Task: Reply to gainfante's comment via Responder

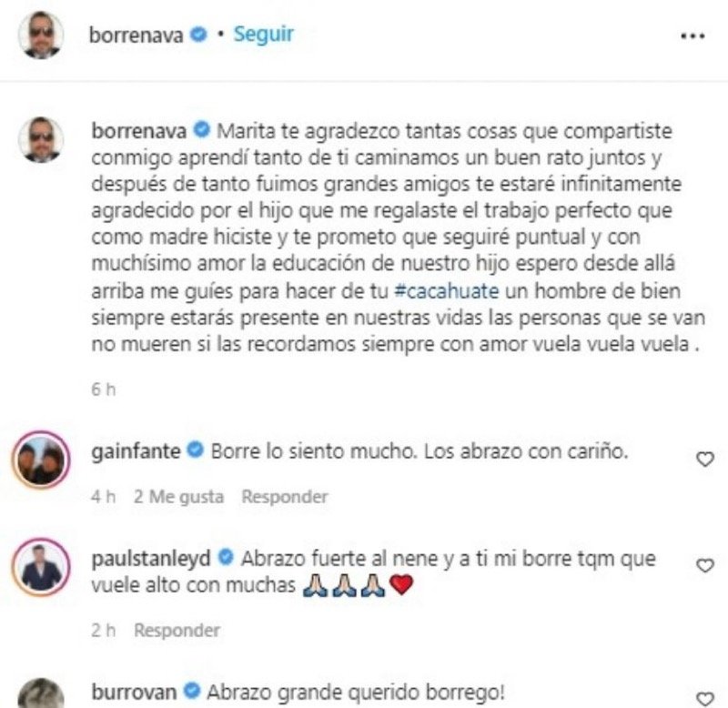Action: [x=285, y=497]
